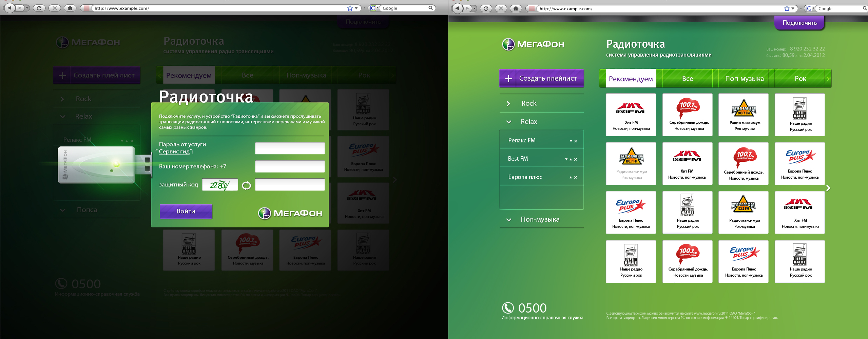Image resolution: width=868 pixels, height=339 pixels.
Task: Delete Европа плюс from playlist using X icon
Action: [576, 177]
